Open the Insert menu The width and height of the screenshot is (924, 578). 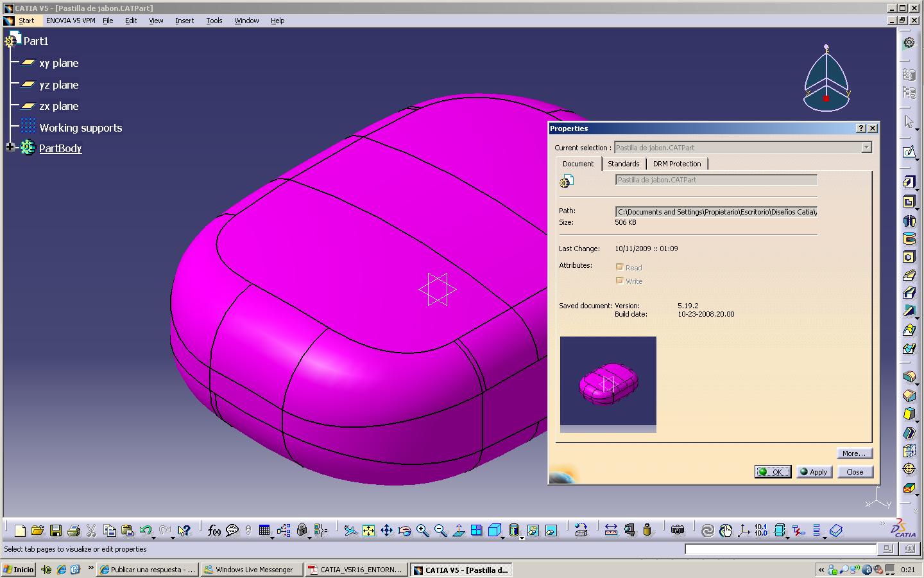click(184, 21)
